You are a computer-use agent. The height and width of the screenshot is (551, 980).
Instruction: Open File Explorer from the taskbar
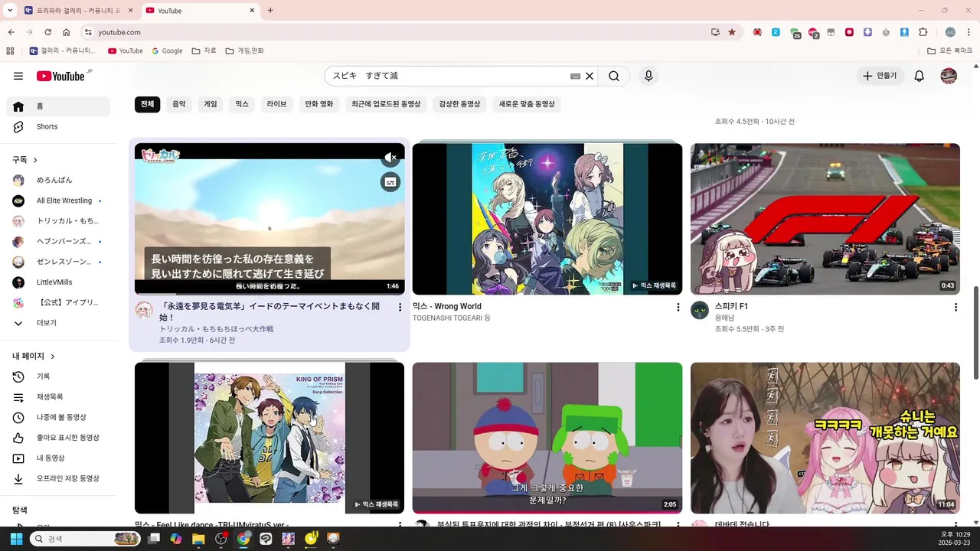tap(198, 539)
